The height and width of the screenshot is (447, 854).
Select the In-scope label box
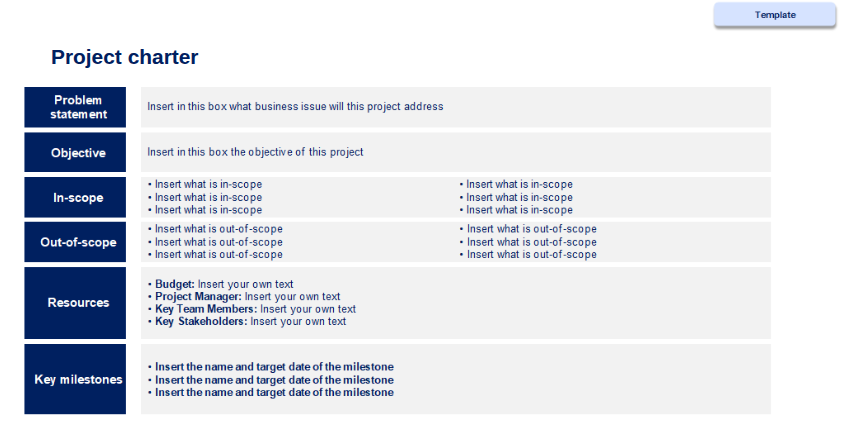pos(75,198)
